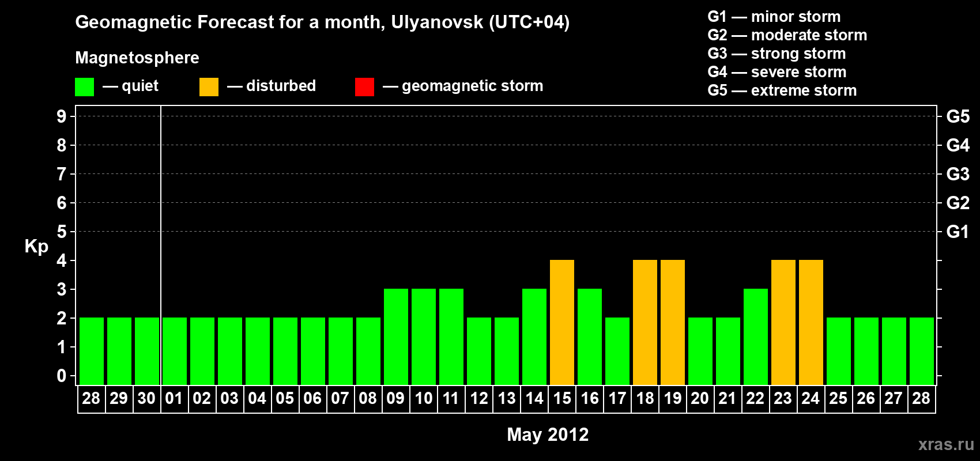
Task: Click the 'G2 — moderate storm' legend line
Action: click(787, 35)
